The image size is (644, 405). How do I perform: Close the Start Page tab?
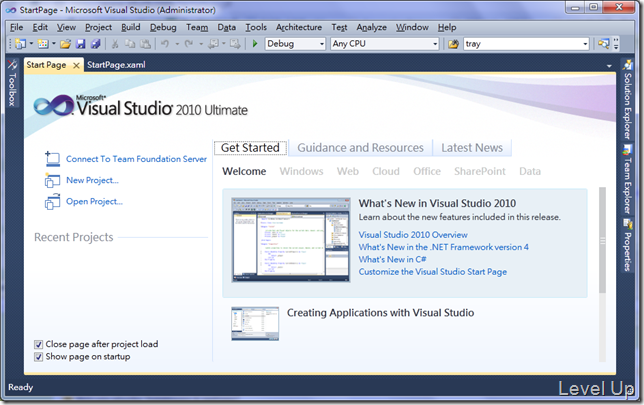(76, 65)
